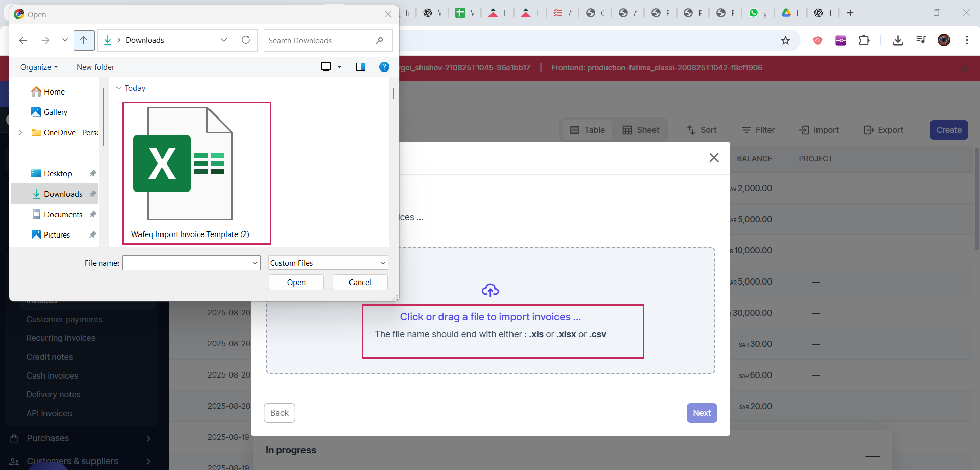Click the up-folder arrow in file dialog
The height and width of the screenshot is (470, 980).
pyautogui.click(x=84, y=40)
